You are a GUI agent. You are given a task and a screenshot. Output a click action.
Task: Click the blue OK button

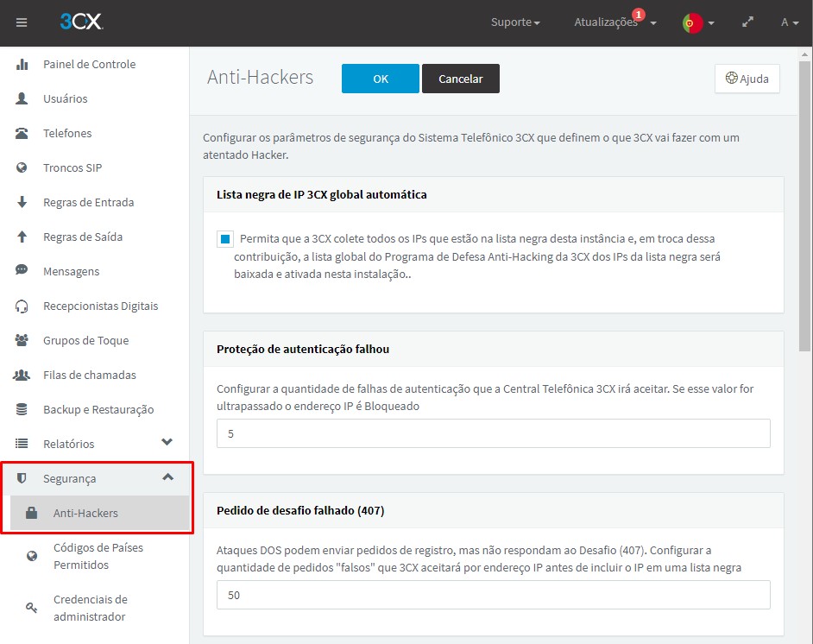(380, 79)
